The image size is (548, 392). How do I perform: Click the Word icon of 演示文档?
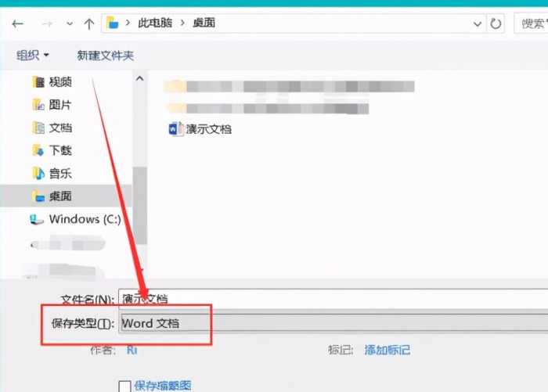pyautogui.click(x=176, y=129)
